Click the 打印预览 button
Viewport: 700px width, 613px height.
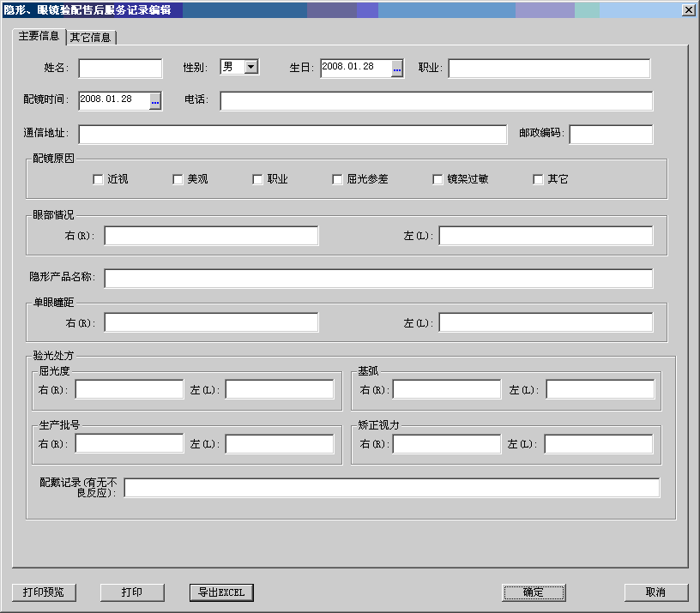coord(44,592)
